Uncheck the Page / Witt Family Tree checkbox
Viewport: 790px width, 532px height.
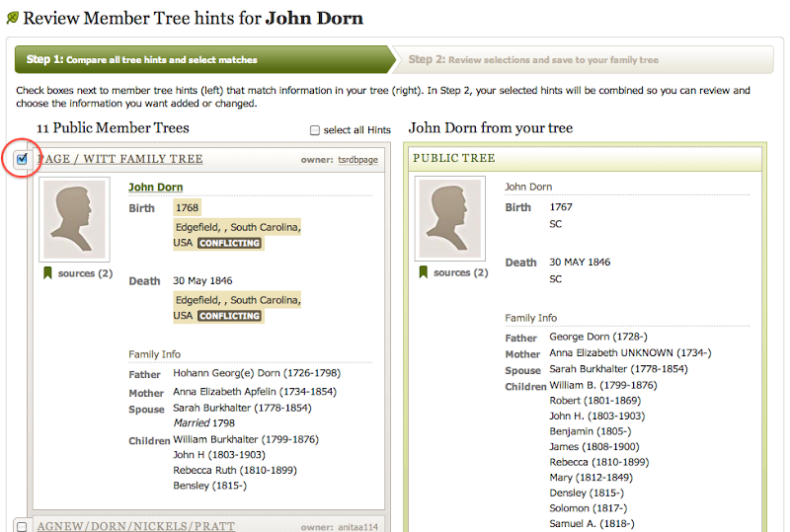[22, 159]
